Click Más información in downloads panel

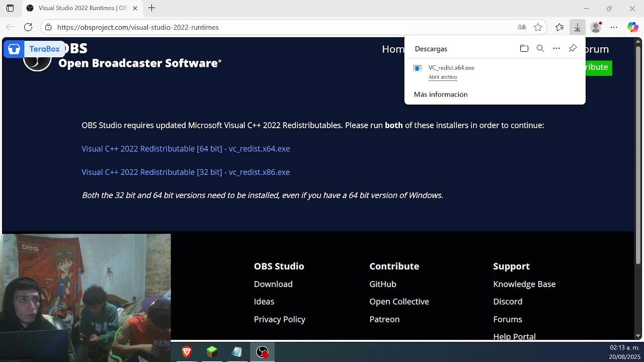(x=441, y=95)
